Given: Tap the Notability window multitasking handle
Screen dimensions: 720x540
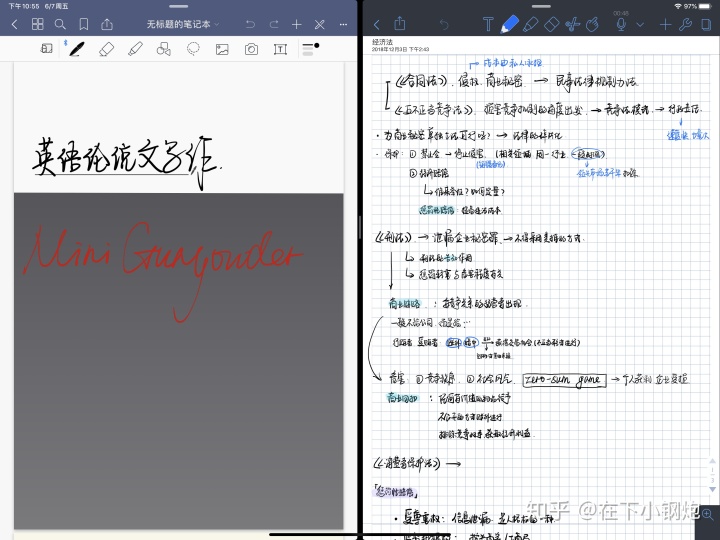Looking at the screenshot, I should coord(541,6).
